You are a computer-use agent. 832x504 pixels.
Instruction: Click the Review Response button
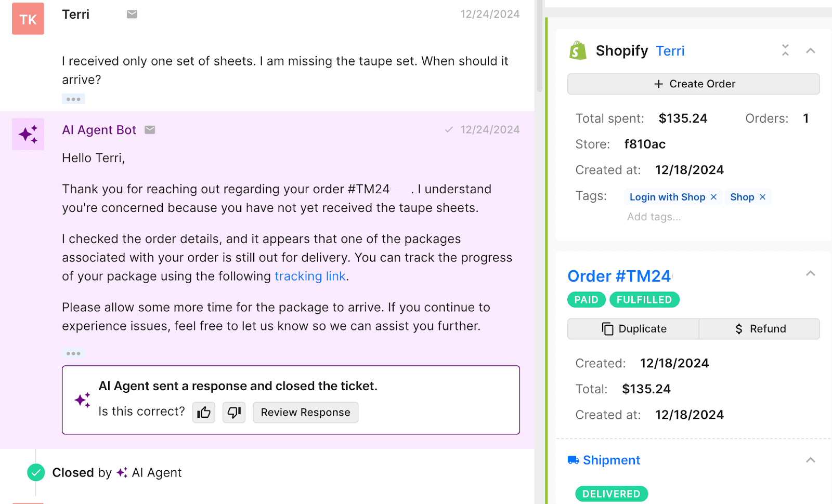tap(305, 412)
